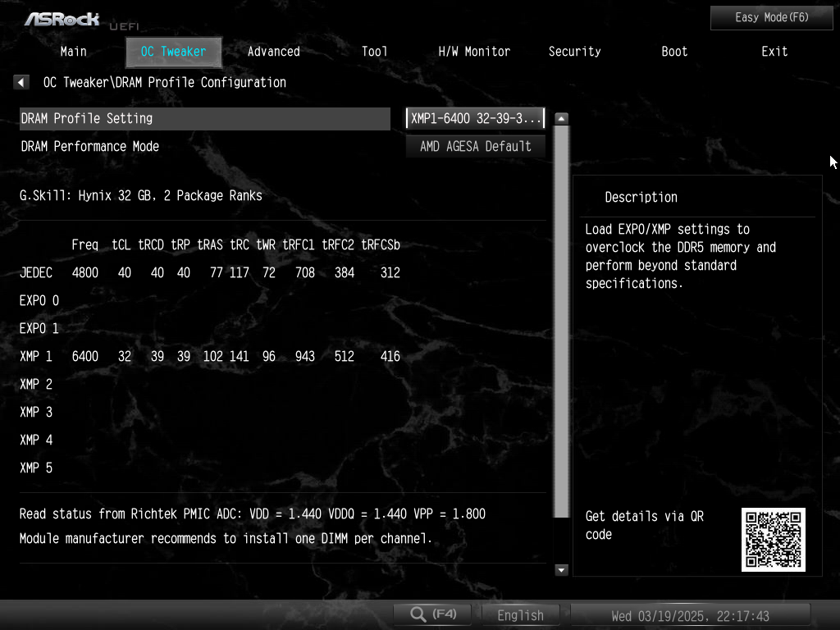840x630 pixels.
Task: Click the back arrow beside the breadcrumb
Action: pyautogui.click(x=21, y=83)
